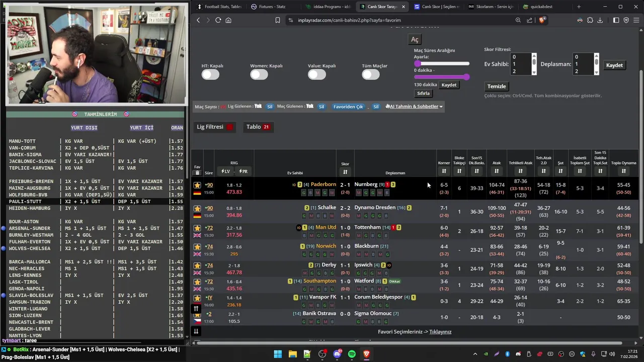The height and width of the screenshot is (362, 644).
Task: Sort by Teh.Atak 2.D column
Action: click(543, 171)
